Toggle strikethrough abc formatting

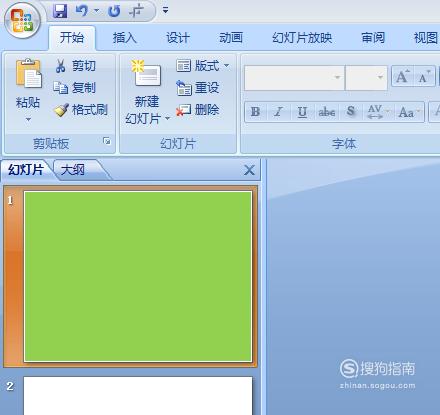pyautogui.click(x=326, y=112)
